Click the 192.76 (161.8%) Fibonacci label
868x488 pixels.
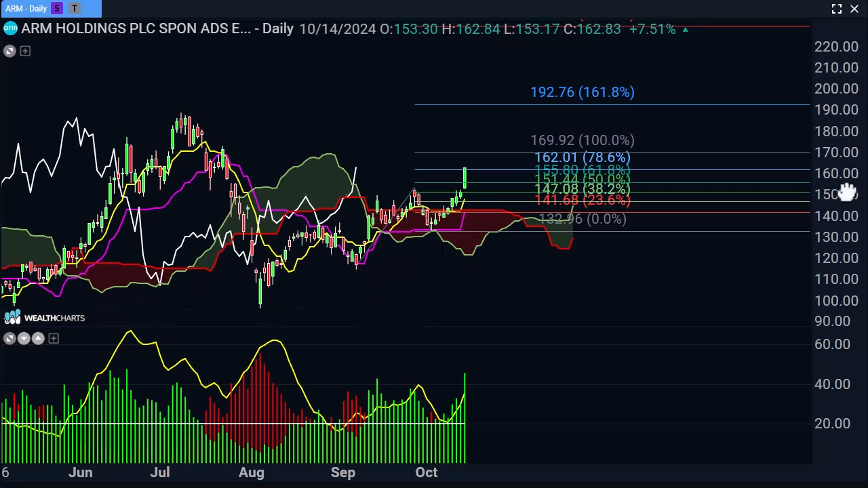tap(583, 92)
